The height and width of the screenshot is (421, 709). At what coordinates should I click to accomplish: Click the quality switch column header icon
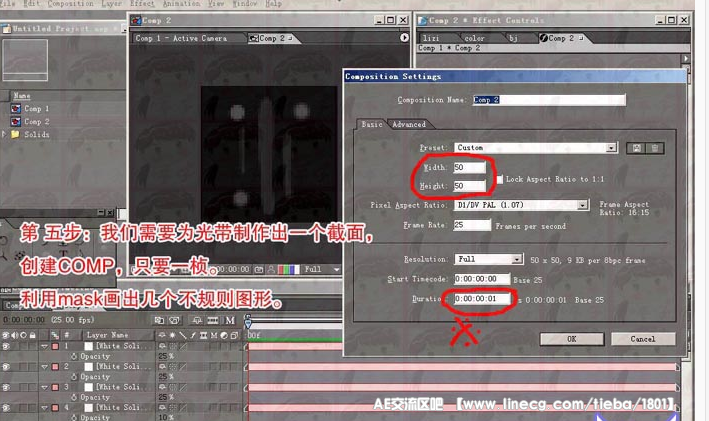point(183,335)
